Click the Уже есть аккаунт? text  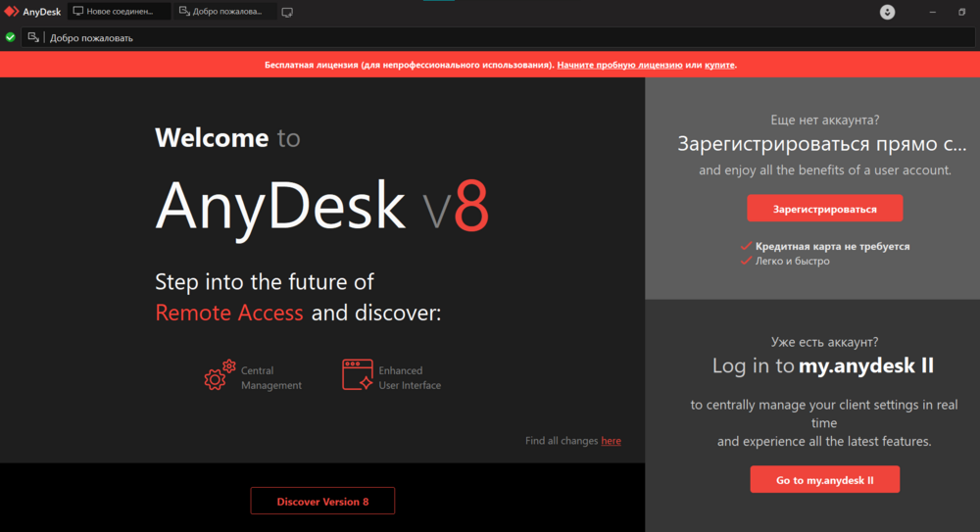point(824,342)
